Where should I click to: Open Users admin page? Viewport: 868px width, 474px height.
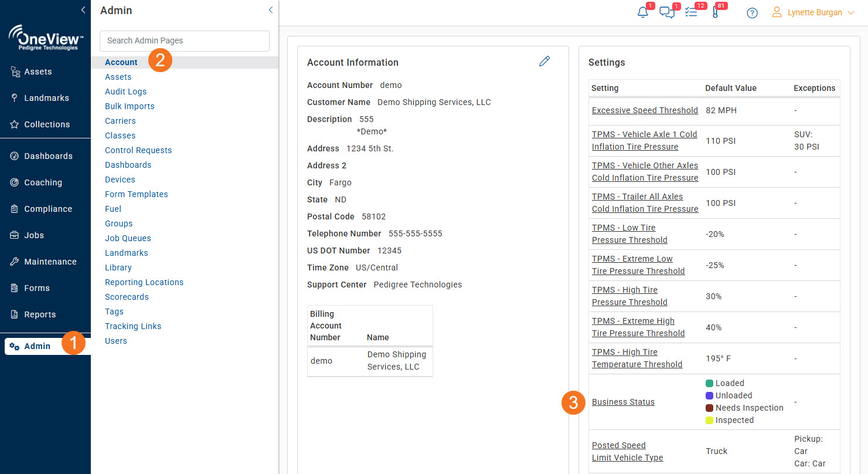coord(116,341)
